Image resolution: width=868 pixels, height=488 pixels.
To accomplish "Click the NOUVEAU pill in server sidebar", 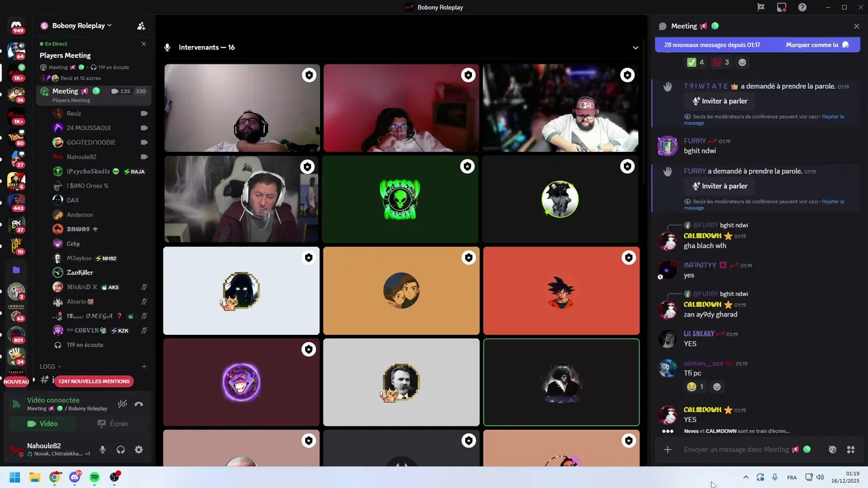I will pyautogui.click(x=16, y=382).
